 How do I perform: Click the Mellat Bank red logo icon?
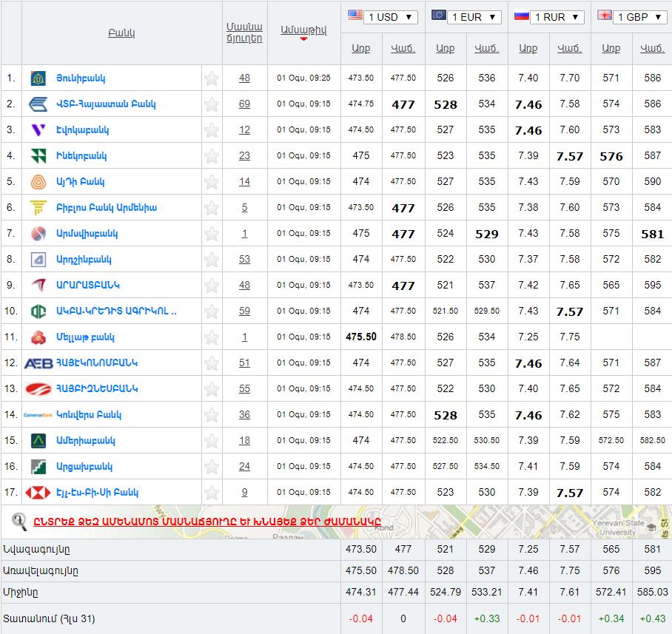pyautogui.click(x=38, y=337)
